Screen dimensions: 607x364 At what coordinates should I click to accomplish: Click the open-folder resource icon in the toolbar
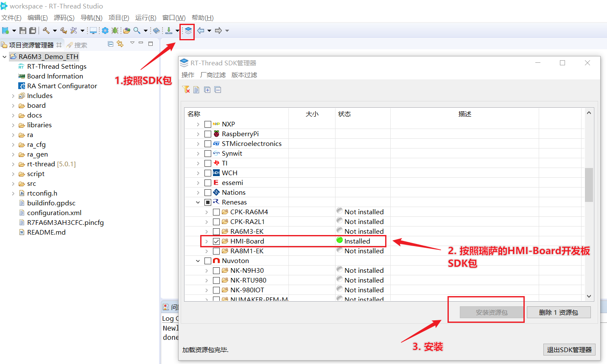click(x=126, y=31)
